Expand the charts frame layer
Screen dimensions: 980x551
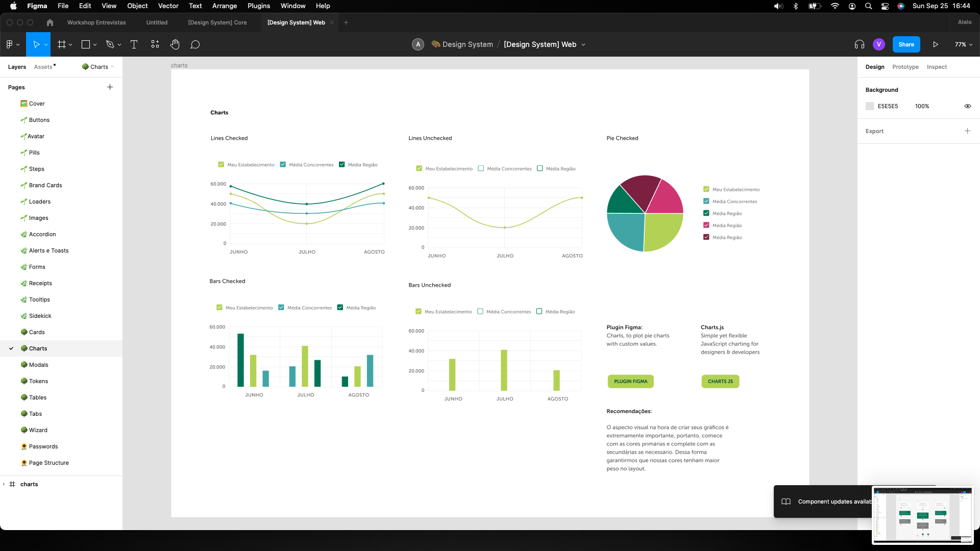pyautogui.click(x=4, y=484)
